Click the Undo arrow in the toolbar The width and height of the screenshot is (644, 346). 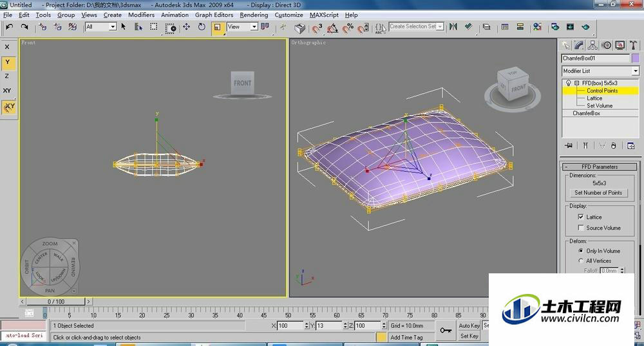10,27
